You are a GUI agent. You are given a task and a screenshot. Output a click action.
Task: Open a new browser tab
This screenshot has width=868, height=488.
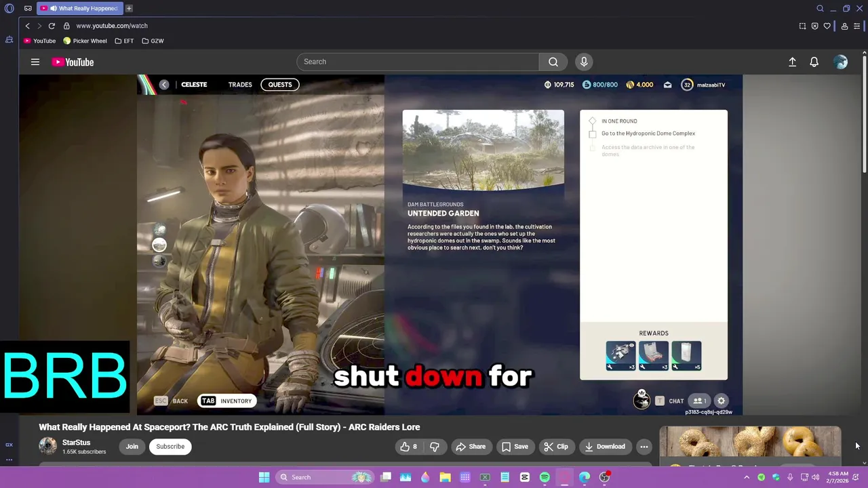[129, 8]
